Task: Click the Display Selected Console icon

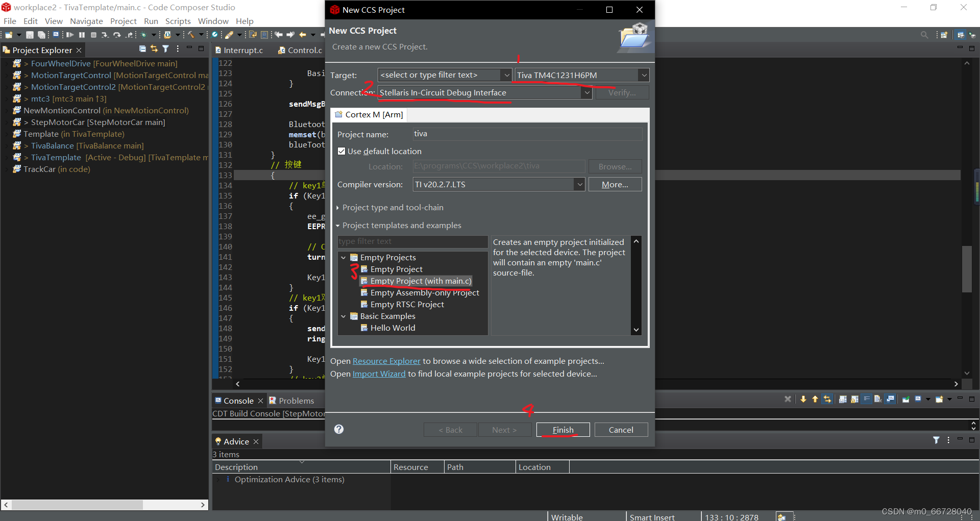Action: 918,399
